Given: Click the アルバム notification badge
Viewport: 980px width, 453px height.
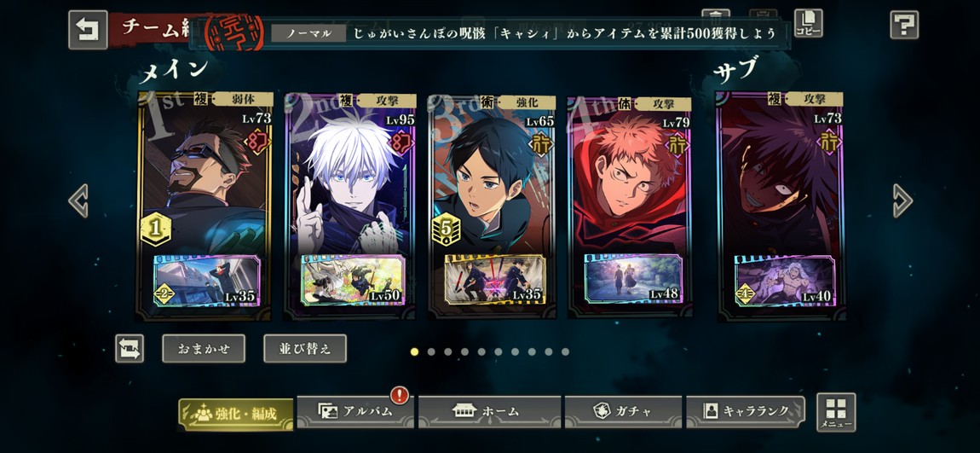Looking at the screenshot, I should click(400, 395).
